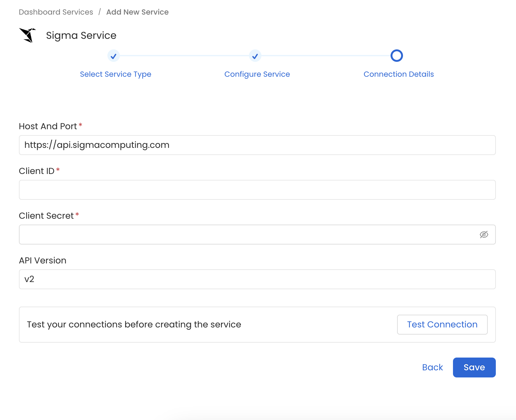Toggle Client Secret visibility eye icon
The width and height of the screenshot is (516, 420).
click(x=484, y=235)
